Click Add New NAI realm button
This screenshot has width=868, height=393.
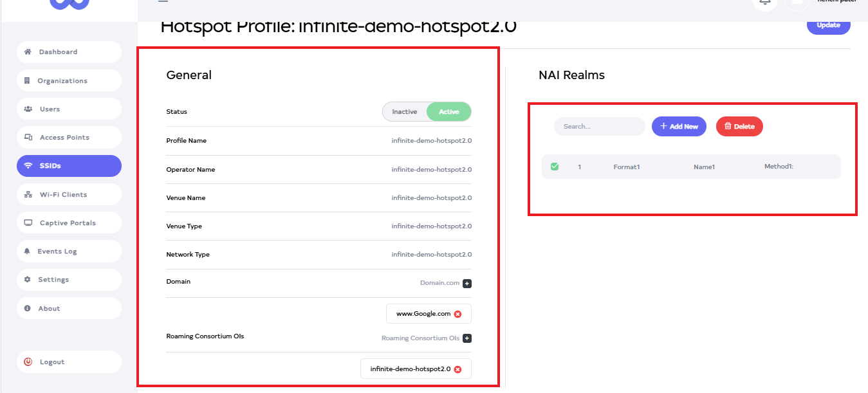pyautogui.click(x=679, y=127)
